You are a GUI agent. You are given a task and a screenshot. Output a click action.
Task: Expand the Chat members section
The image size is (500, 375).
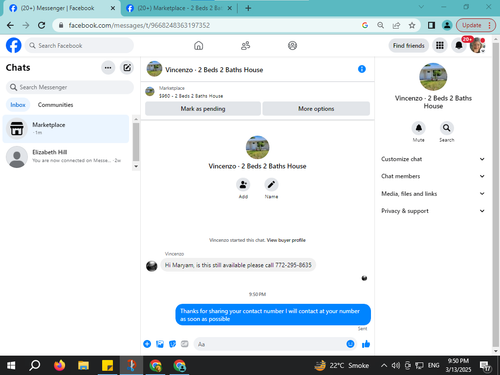433,176
